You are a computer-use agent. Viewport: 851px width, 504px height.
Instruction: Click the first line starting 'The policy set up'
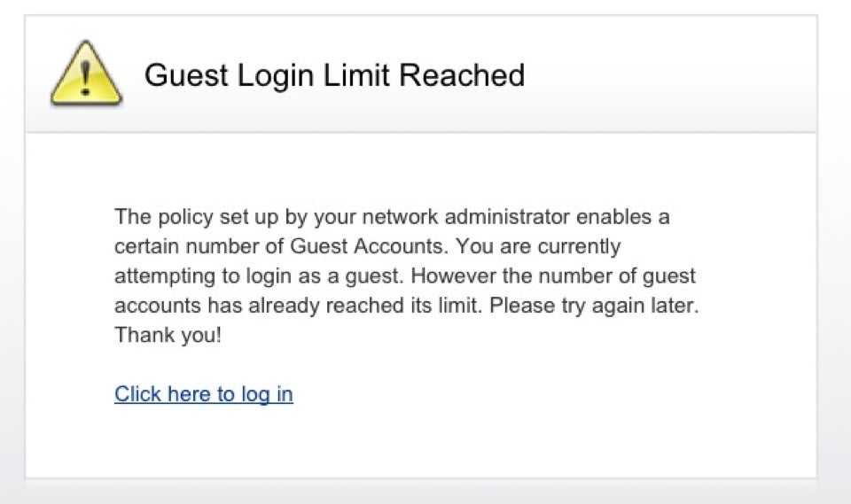point(392,217)
